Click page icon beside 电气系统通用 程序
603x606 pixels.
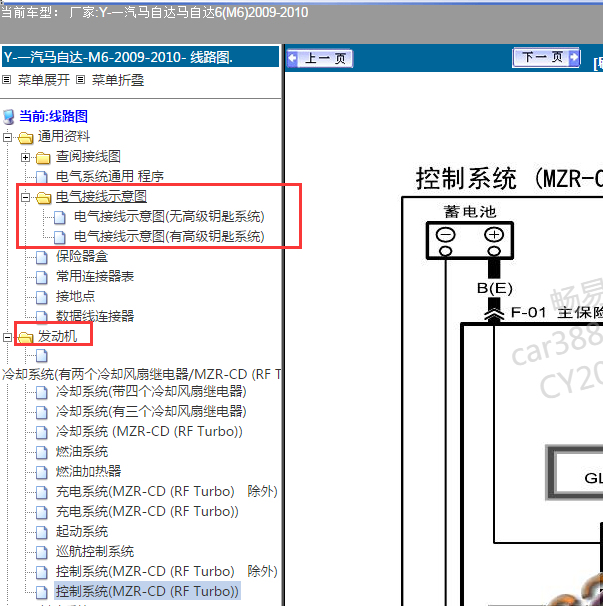click(41, 177)
